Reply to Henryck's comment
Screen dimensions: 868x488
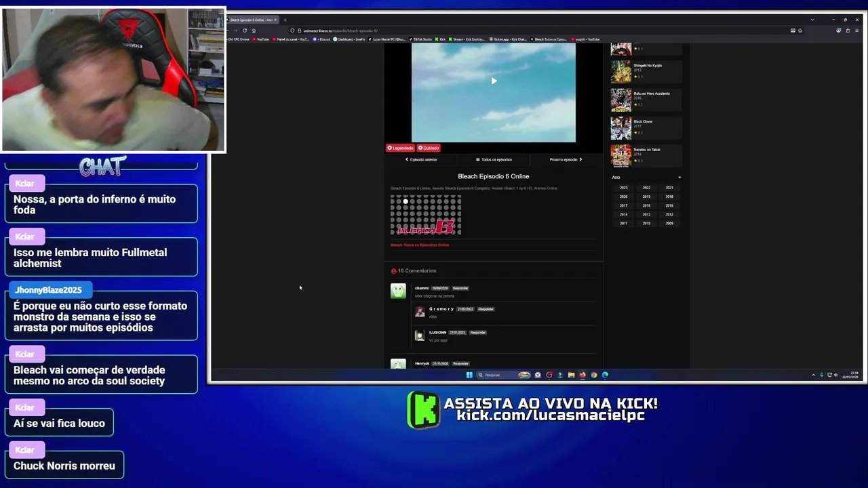tap(460, 364)
